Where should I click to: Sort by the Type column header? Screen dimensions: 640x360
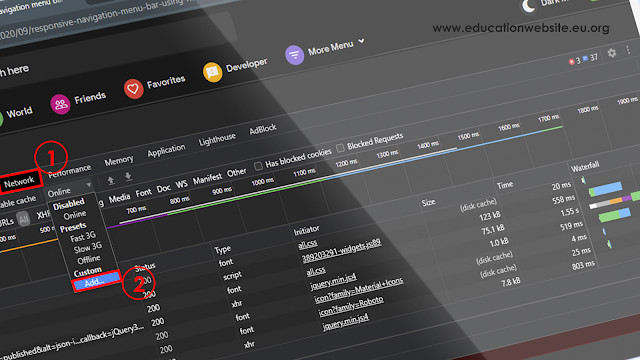point(223,249)
